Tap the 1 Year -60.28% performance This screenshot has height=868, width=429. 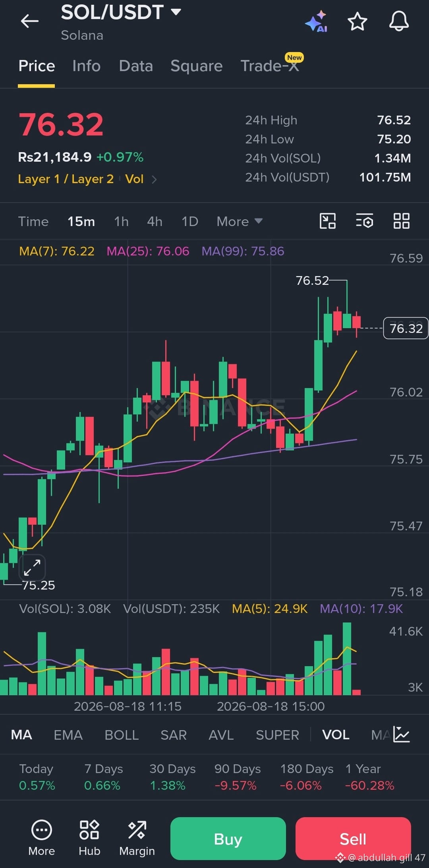pos(370,777)
